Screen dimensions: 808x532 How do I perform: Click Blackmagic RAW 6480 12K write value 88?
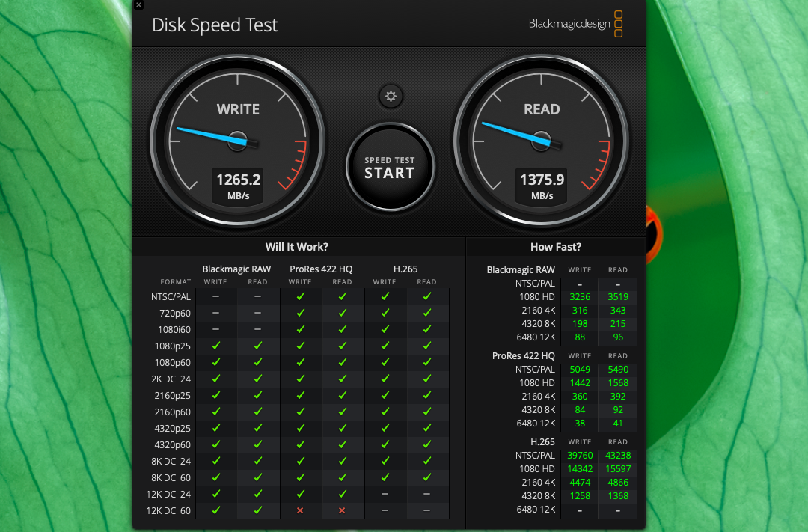[x=580, y=337]
